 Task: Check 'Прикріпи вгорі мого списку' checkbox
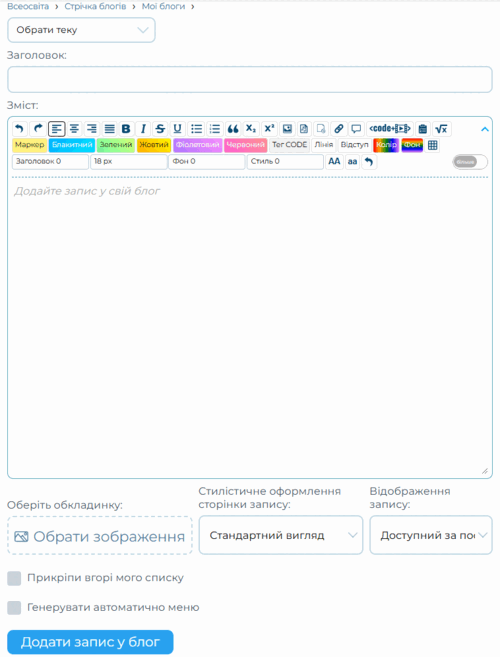(x=14, y=578)
